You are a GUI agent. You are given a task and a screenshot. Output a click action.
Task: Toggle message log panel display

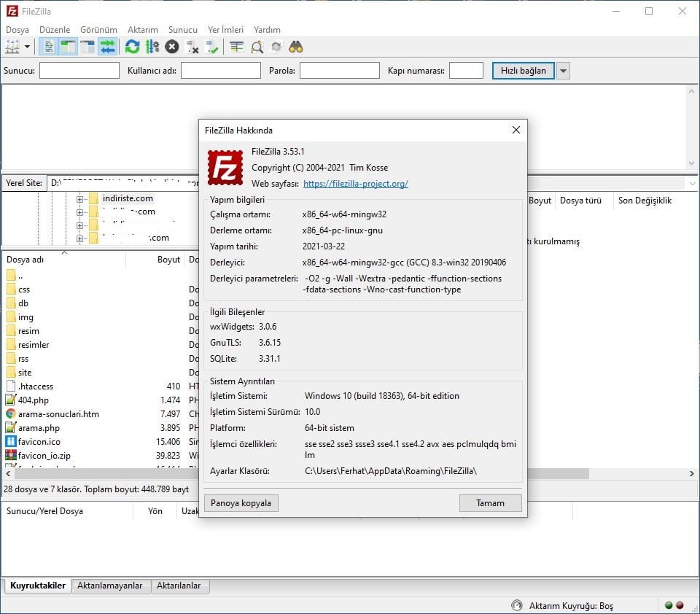49,47
